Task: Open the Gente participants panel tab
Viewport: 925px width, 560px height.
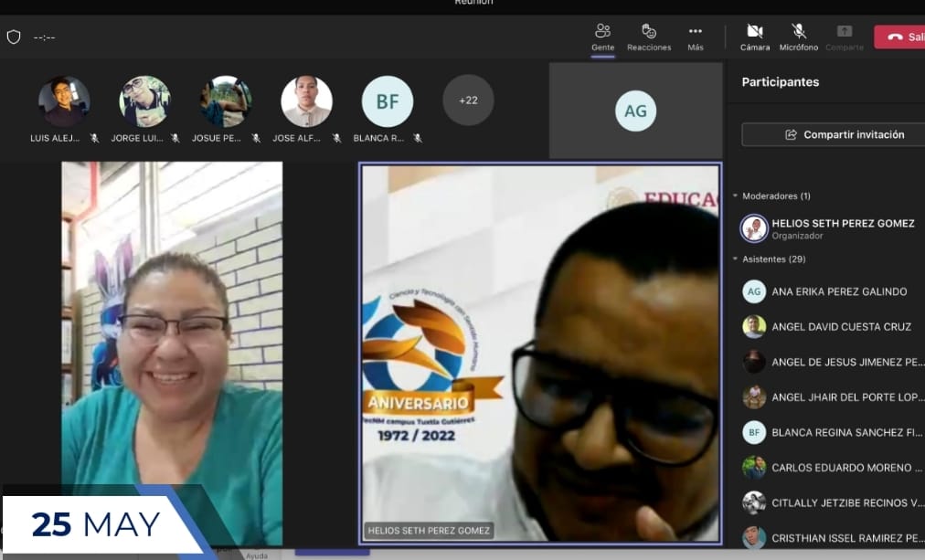Action: [603, 37]
